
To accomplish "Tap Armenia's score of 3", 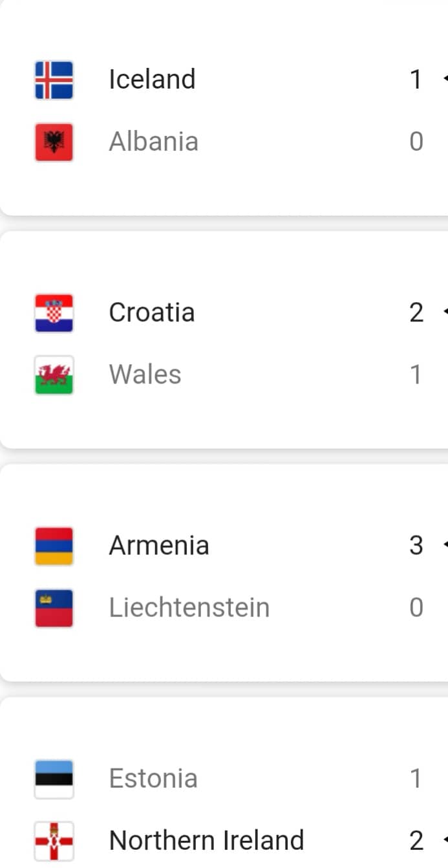I will pos(416,545).
